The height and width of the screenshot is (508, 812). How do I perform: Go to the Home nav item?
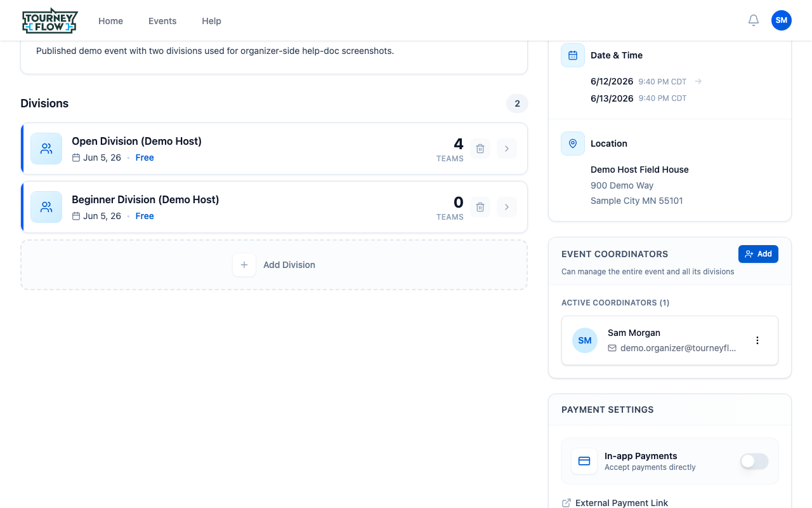pos(110,21)
